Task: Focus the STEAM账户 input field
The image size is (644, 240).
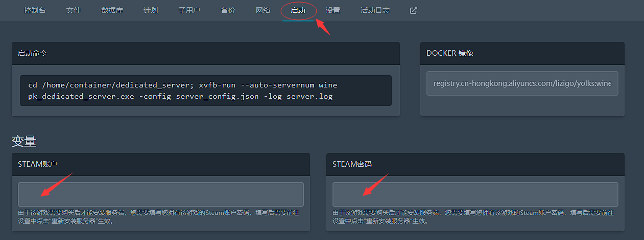Action: [x=161, y=194]
